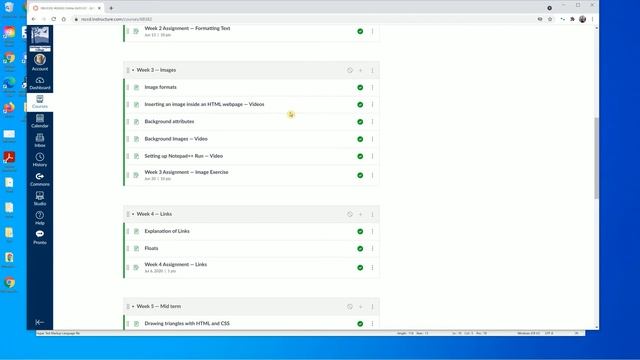Toggle publish status of Background Images Video
This screenshot has height=360, width=640.
(360, 139)
